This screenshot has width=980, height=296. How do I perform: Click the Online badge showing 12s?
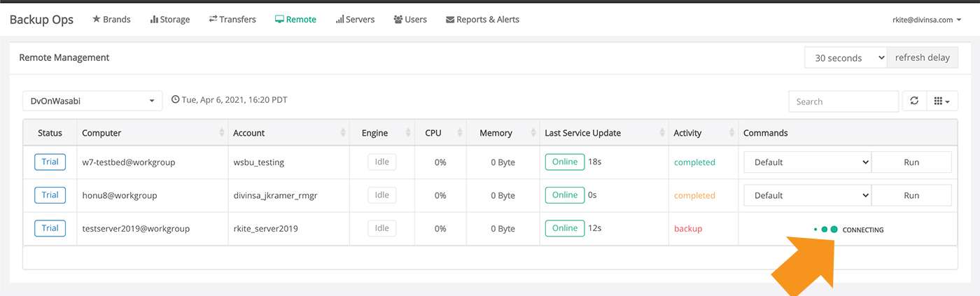(x=565, y=227)
